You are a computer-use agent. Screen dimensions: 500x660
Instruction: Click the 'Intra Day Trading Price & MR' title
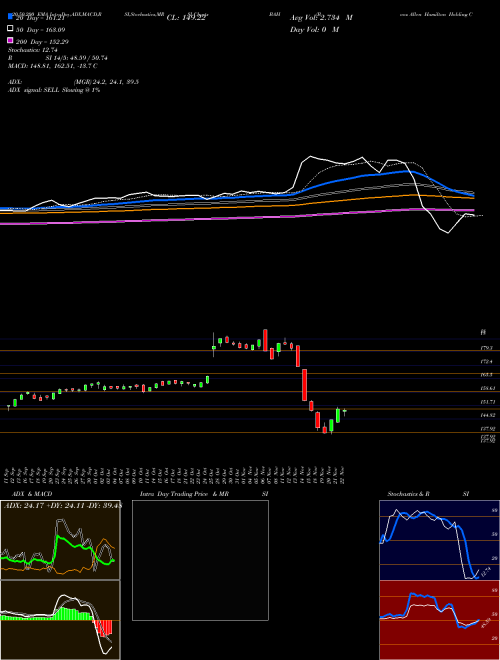click(x=184, y=494)
